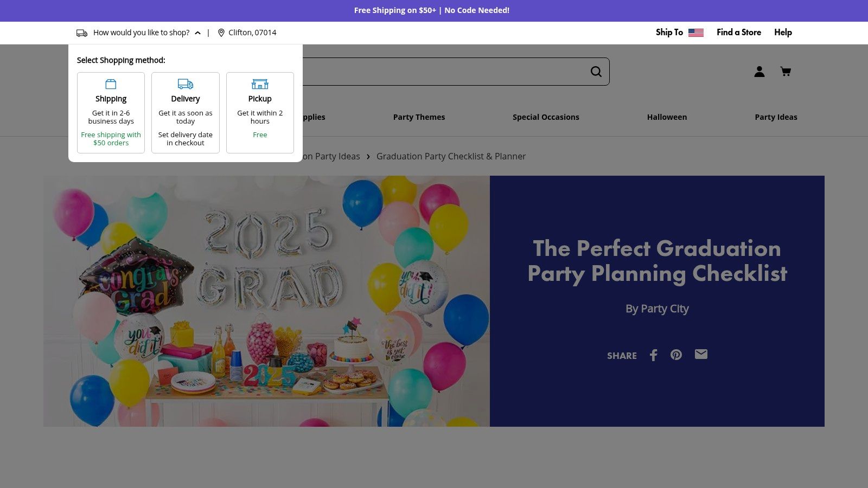Click the Find a Store link

click(738, 33)
